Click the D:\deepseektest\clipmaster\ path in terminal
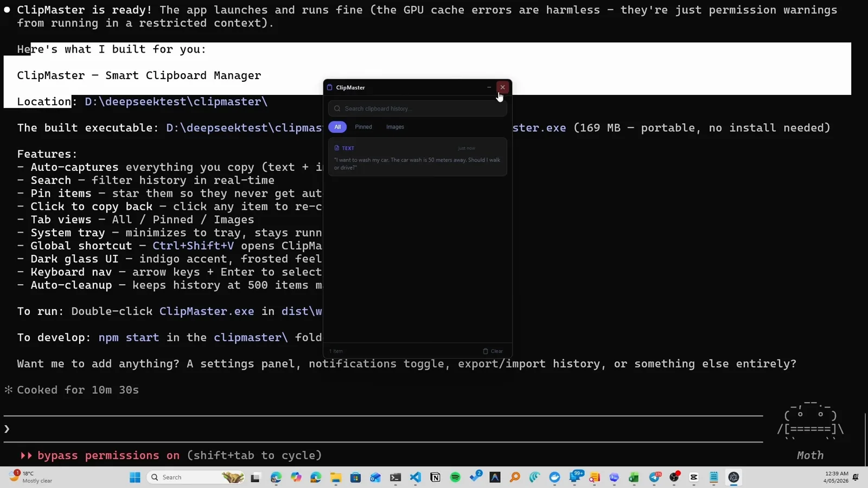The width and height of the screenshot is (868, 488). (x=176, y=101)
